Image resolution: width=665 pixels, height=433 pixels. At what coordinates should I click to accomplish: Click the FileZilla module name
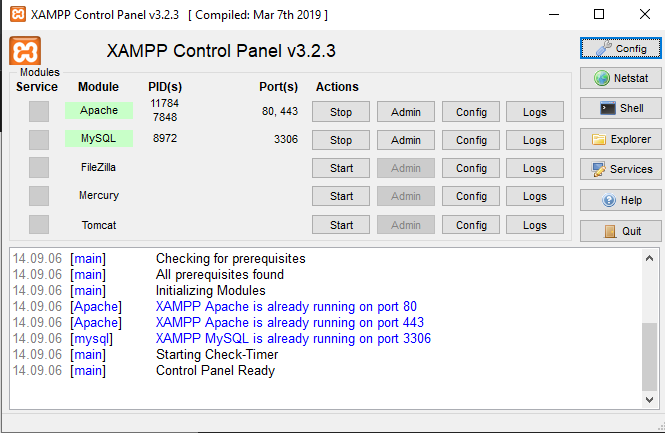(98, 167)
